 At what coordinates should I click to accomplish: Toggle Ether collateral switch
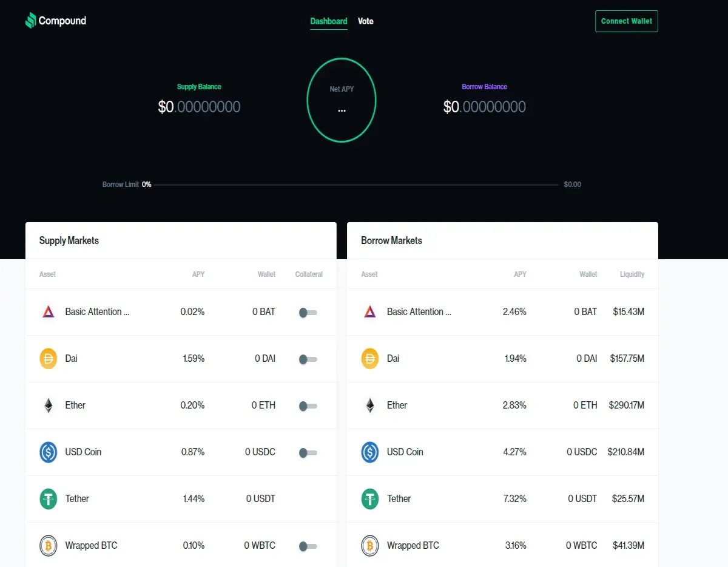coord(308,406)
